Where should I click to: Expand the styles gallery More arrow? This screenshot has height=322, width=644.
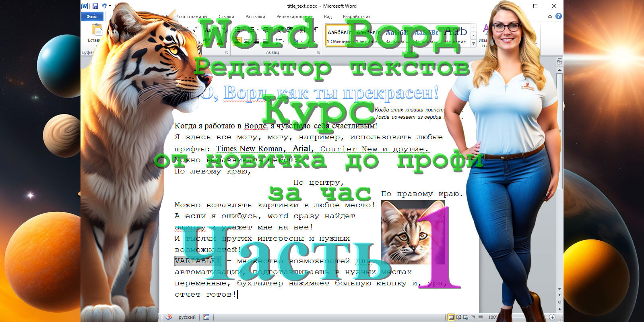tap(474, 43)
